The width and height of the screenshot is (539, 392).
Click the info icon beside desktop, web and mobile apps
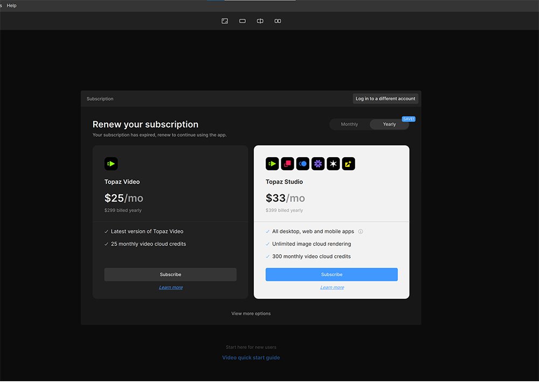tap(361, 232)
